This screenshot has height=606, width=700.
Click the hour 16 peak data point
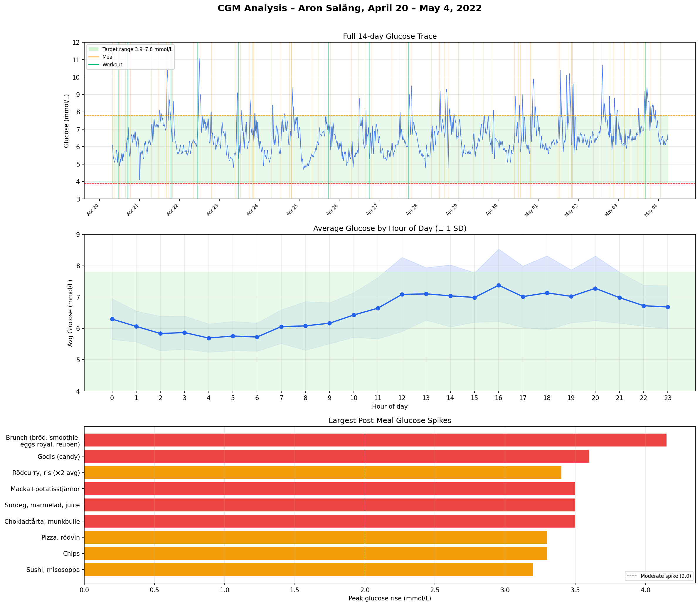[499, 286]
